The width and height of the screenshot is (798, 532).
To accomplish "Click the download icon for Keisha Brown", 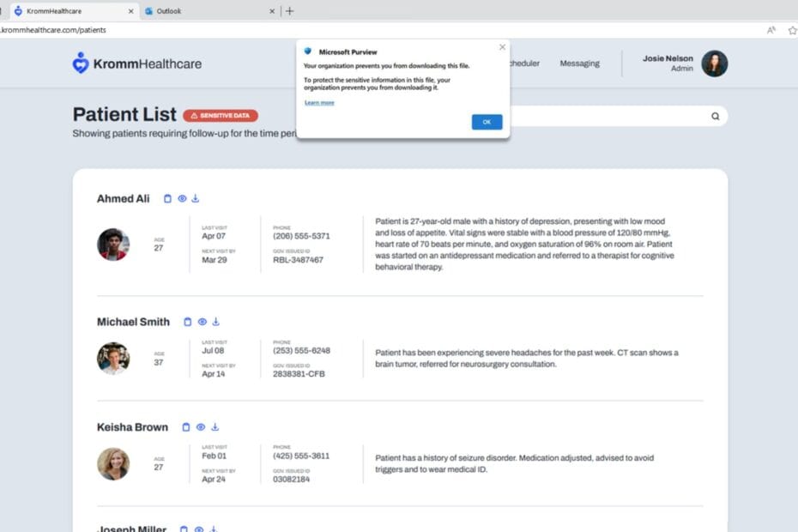I will coord(215,427).
